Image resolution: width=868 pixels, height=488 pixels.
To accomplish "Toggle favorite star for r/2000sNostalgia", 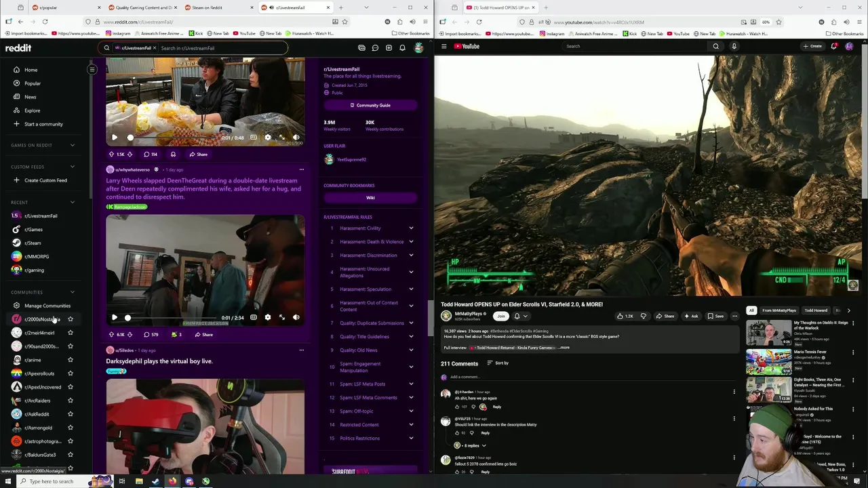I will [71, 319].
